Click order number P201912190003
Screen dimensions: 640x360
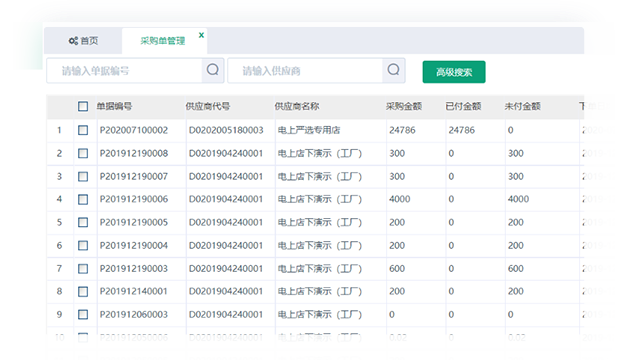134,269
